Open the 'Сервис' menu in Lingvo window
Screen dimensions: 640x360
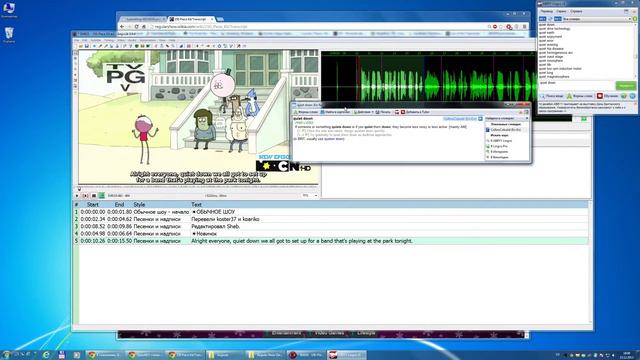[x=561, y=11]
